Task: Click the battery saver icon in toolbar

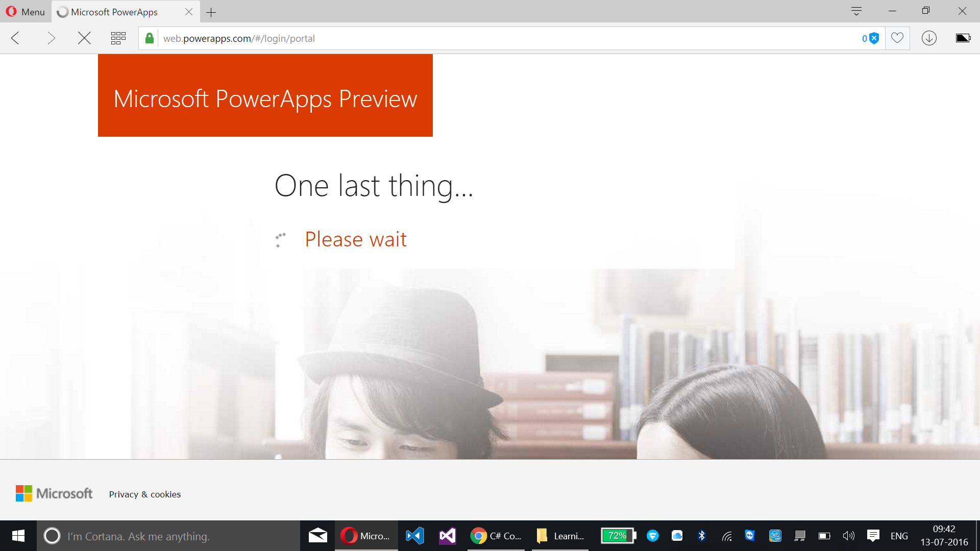Action: pyautogui.click(x=963, y=38)
